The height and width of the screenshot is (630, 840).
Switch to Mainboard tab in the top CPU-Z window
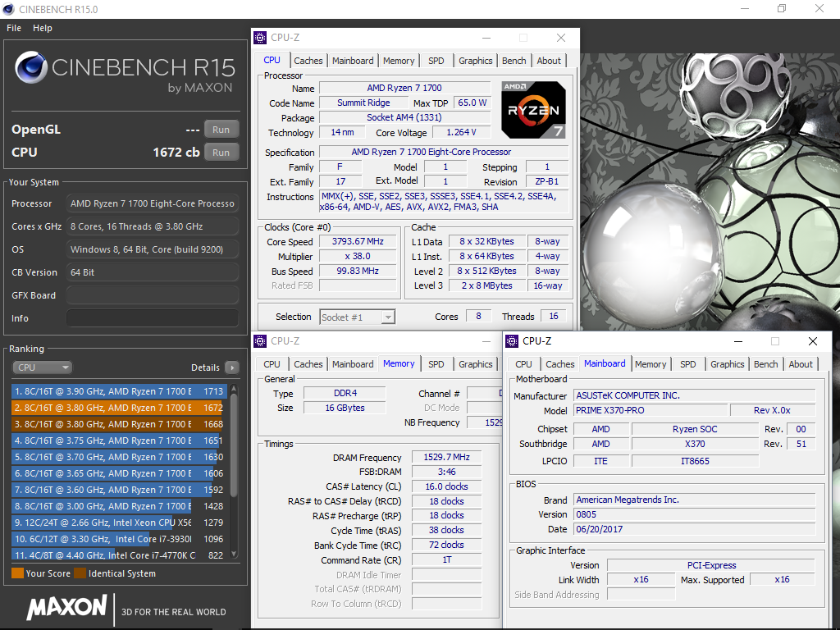tap(353, 61)
